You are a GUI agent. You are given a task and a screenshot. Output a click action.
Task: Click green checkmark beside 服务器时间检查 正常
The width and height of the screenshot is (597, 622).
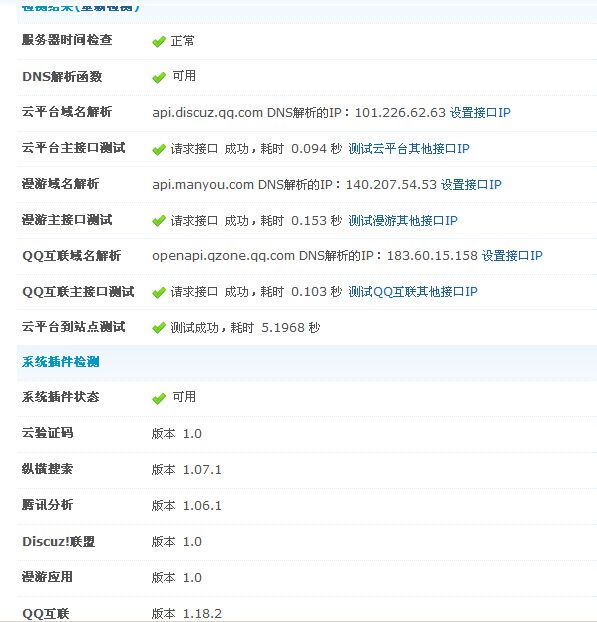coord(159,42)
